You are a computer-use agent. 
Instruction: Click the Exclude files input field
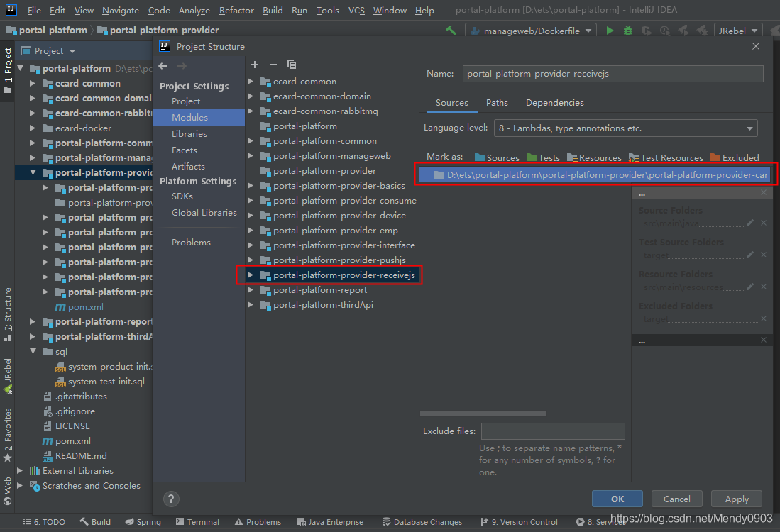553,431
